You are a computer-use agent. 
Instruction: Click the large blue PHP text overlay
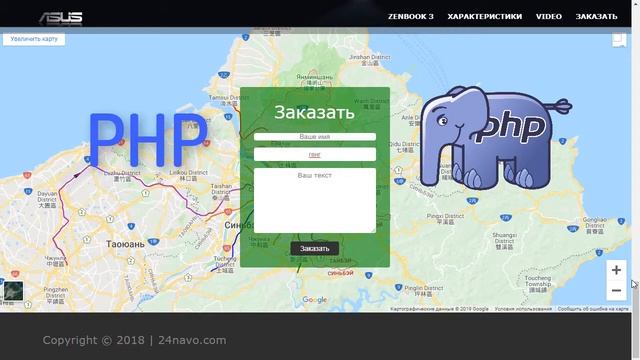tap(148, 140)
